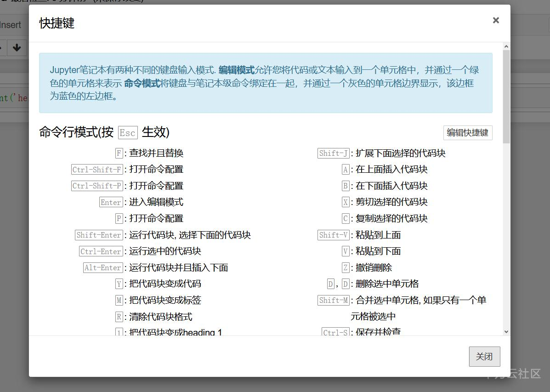Image resolution: width=550 pixels, height=392 pixels.
Task: Close the 快捷键 dialog with the X
Action: (x=495, y=20)
